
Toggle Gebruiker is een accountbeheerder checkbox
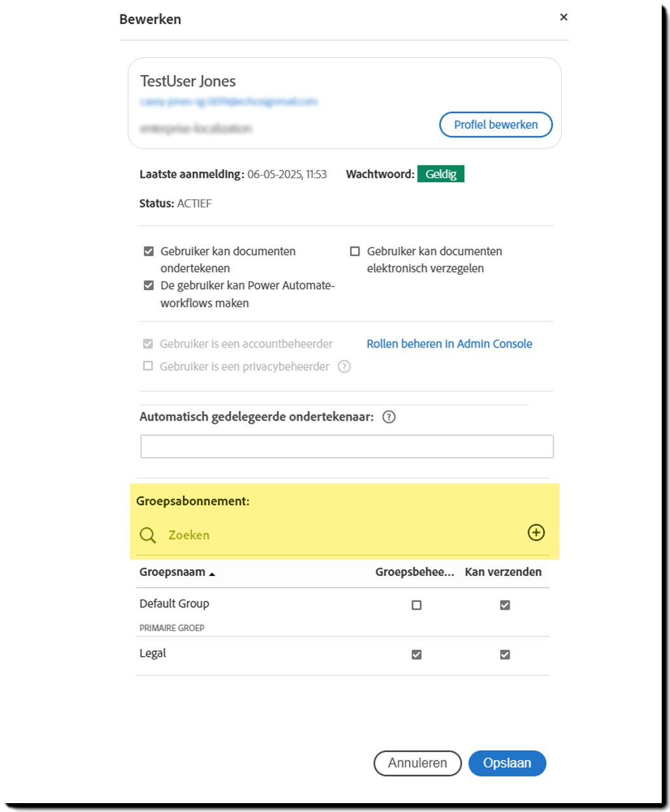148,344
